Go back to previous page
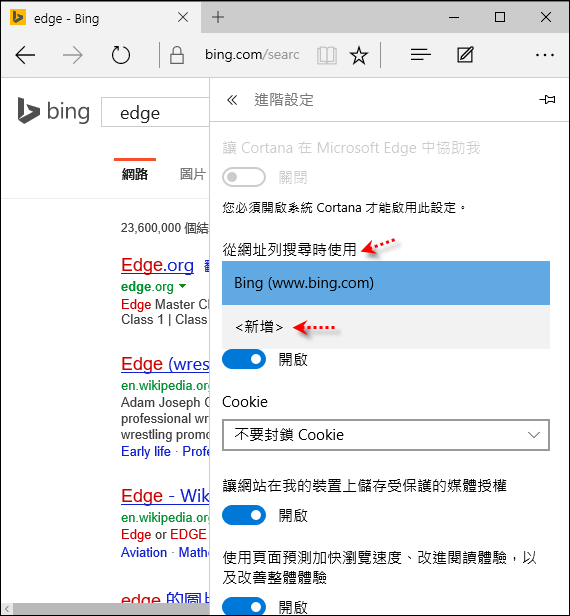 point(26,55)
